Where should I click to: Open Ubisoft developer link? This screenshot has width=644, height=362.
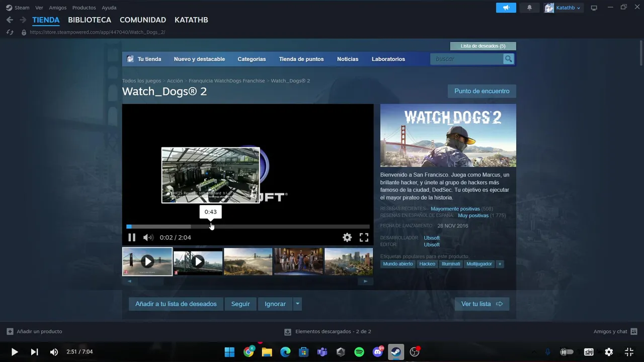(432, 238)
